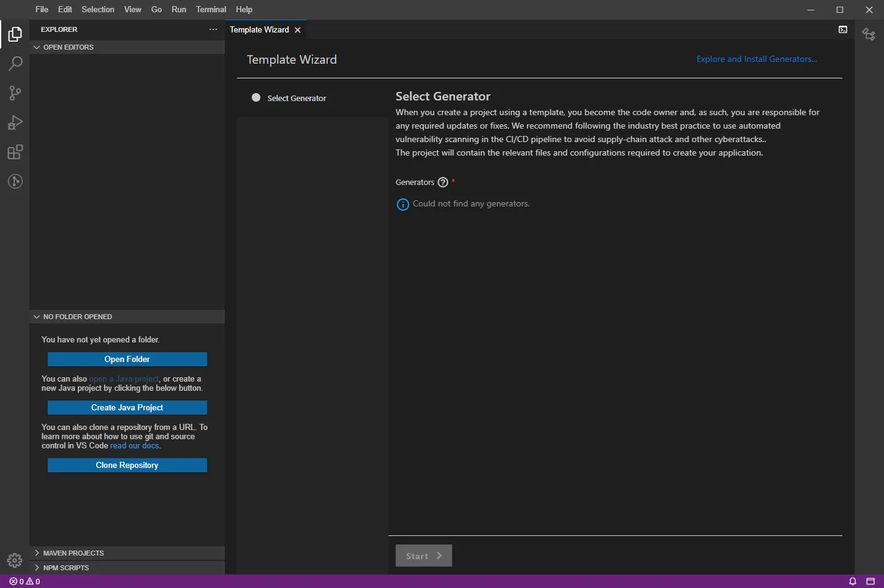This screenshot has width=884, height=588.
Task: Open the Extensions view icon
Action: point(15,152)
